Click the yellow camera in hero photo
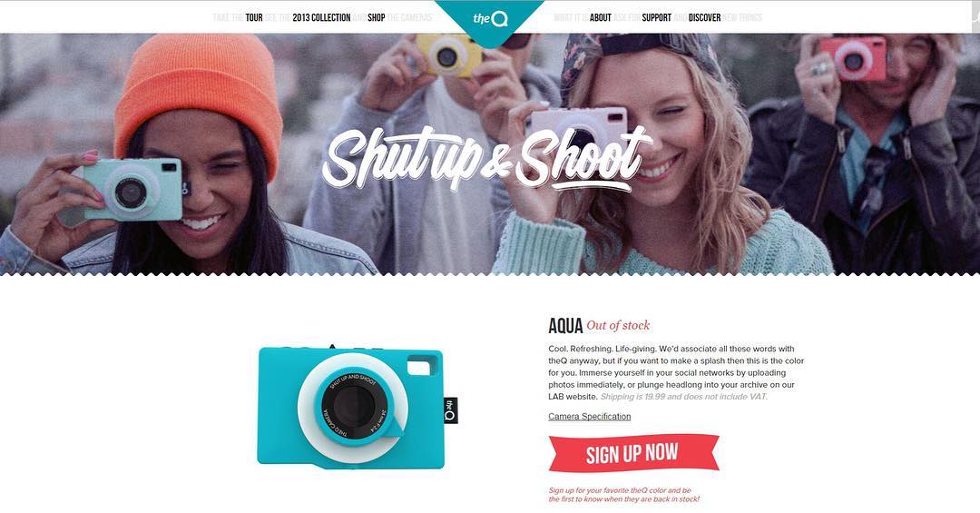The height and width of the screenshot is (513, 980). click(449, 55)
